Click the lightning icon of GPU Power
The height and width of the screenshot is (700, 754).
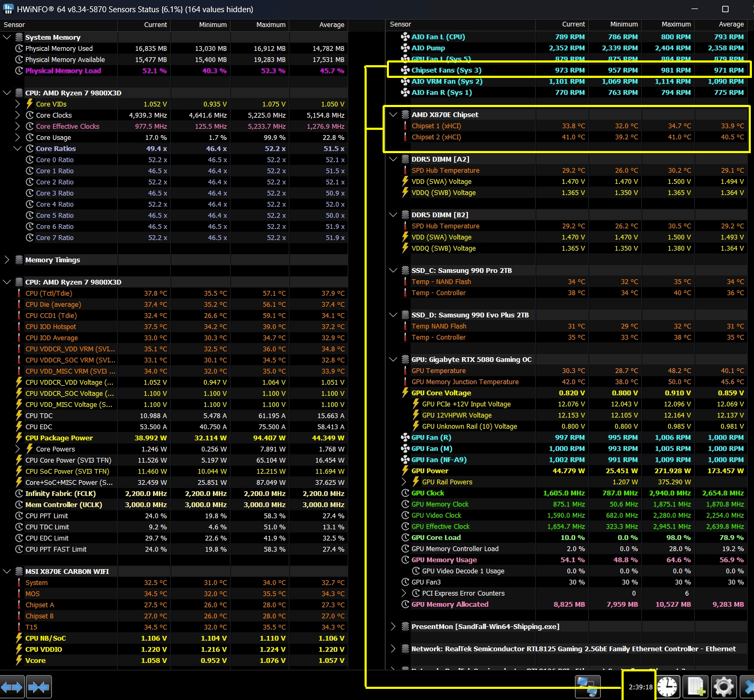click(x=405, y=471)
